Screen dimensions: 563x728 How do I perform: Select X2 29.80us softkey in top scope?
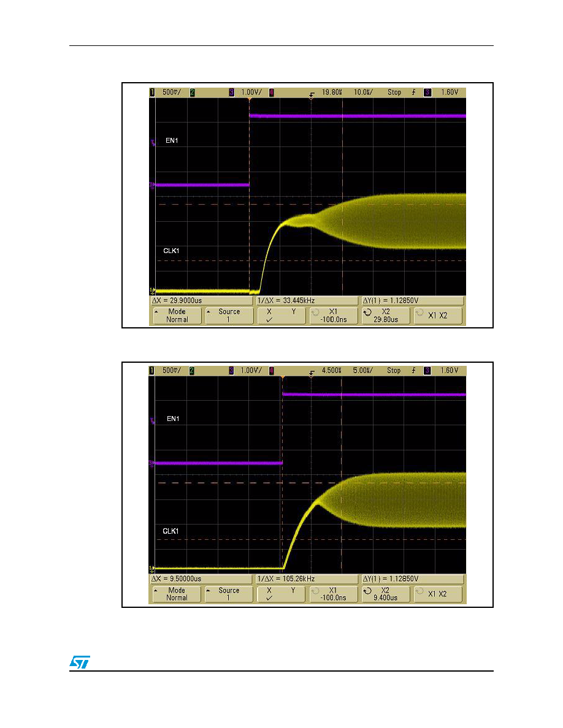386,316
